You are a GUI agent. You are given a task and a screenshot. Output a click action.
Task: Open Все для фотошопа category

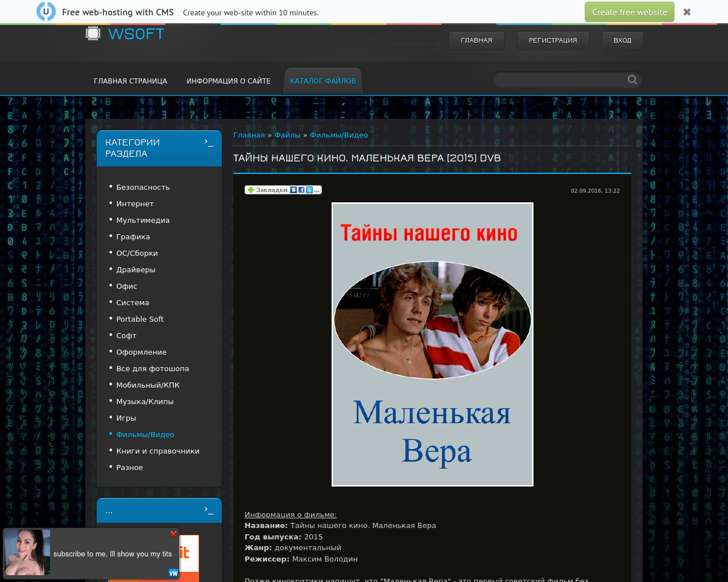coord(152,369)
